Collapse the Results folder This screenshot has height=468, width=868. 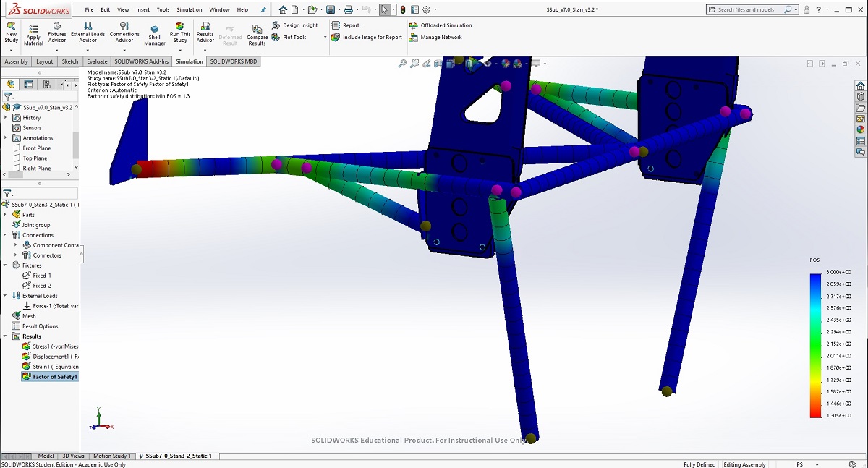[x=6, y=336]
